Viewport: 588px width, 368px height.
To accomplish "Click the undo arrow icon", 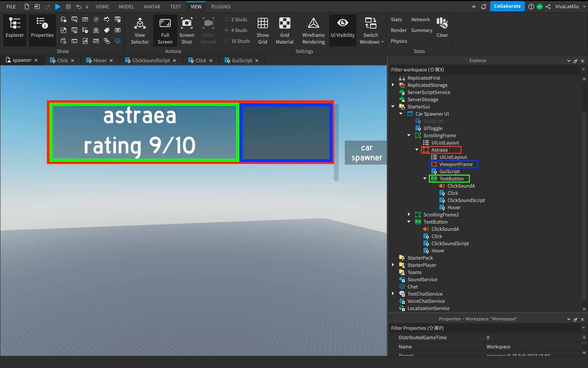I will click(x=79, y=6).
